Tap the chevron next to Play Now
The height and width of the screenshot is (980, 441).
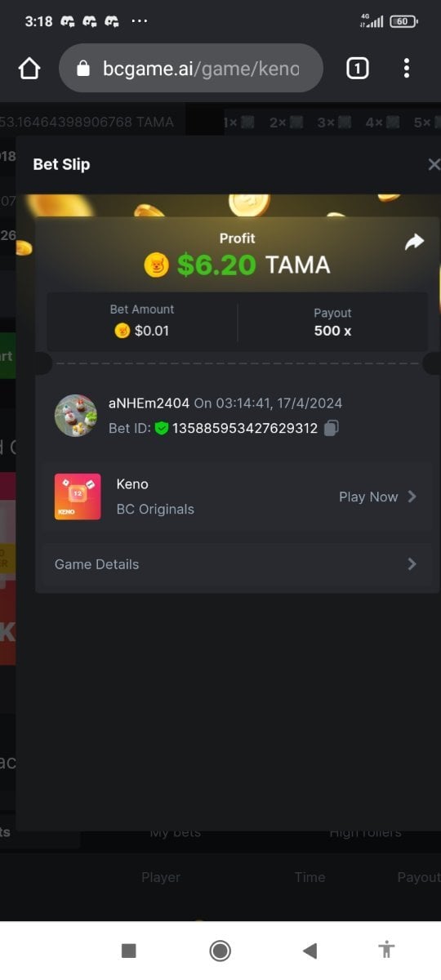coord(412,497)
